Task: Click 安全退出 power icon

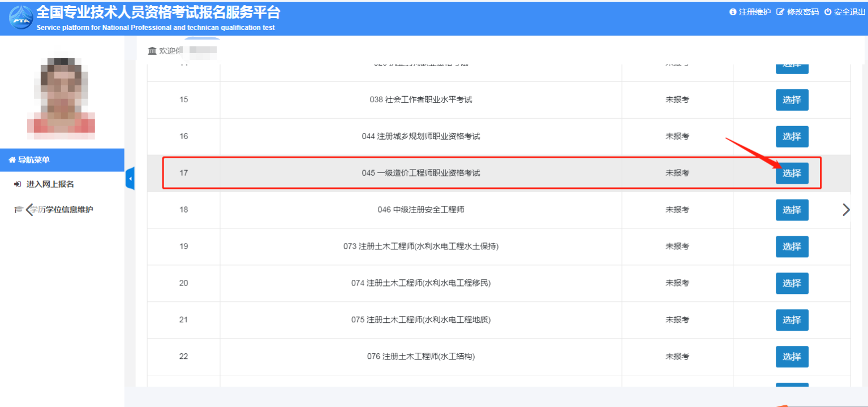Action: (x=827, y=12)
